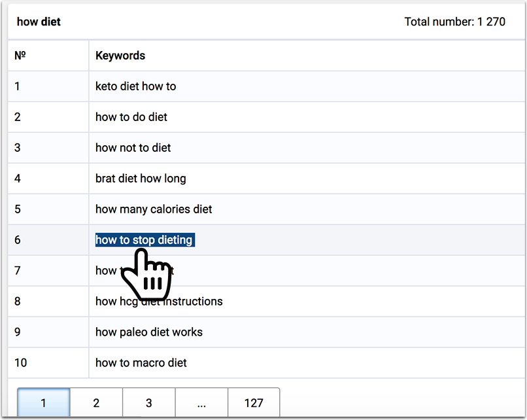
Task: Click 'brat diet how long' keyword
Action: 141,179
